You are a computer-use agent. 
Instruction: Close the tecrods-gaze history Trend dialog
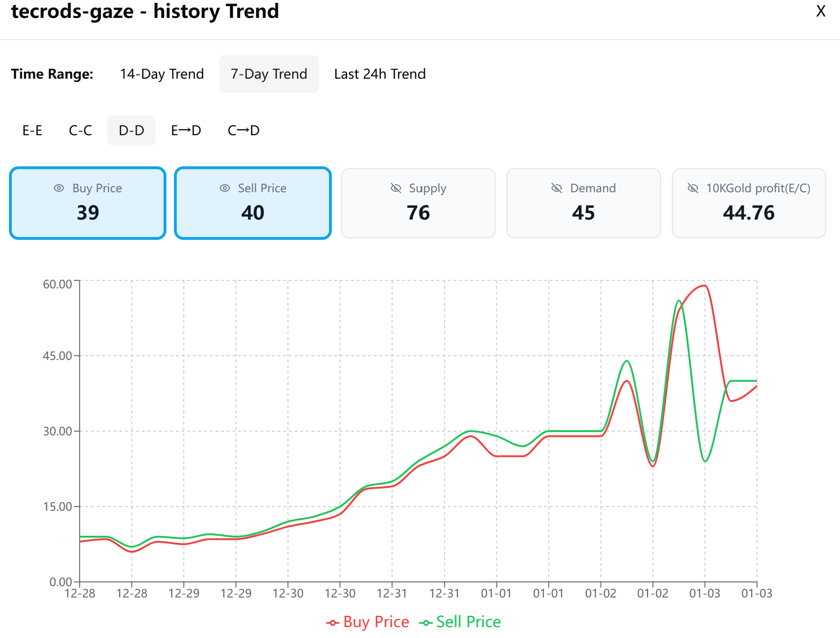(821, 11)
